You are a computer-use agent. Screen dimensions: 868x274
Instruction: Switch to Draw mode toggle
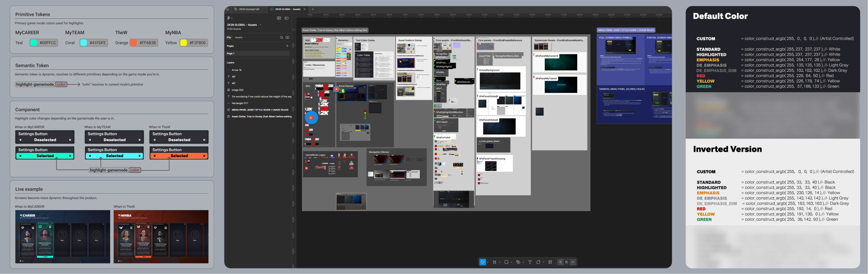[560, 262]
